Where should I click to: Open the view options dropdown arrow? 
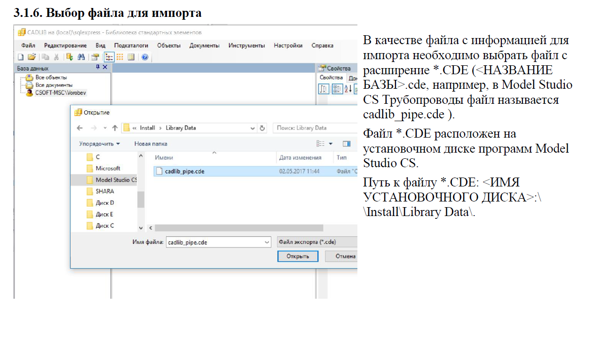[331, 144]
